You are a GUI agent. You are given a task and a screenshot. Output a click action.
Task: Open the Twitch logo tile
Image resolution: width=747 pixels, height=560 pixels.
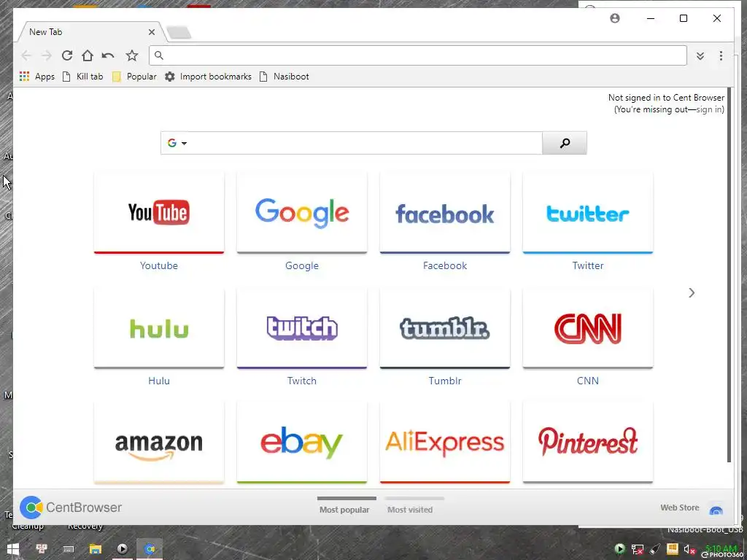click(x=302, y=328)
